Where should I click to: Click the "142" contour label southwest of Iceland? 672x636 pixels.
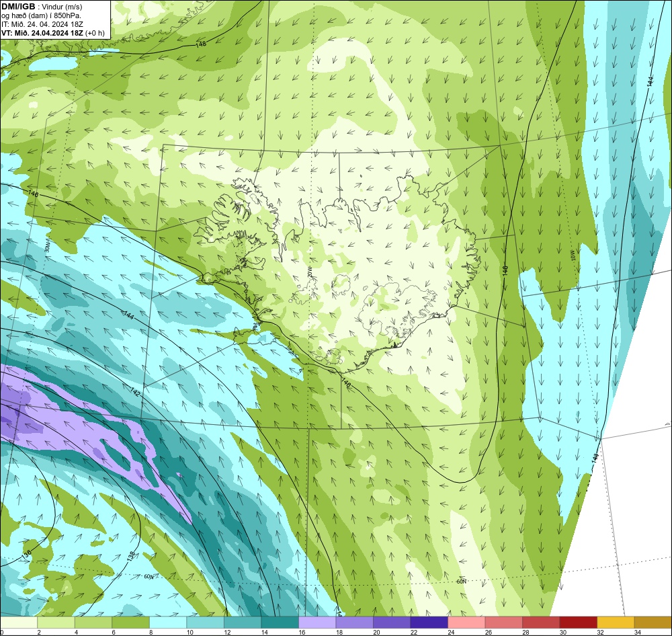(134, 391)
